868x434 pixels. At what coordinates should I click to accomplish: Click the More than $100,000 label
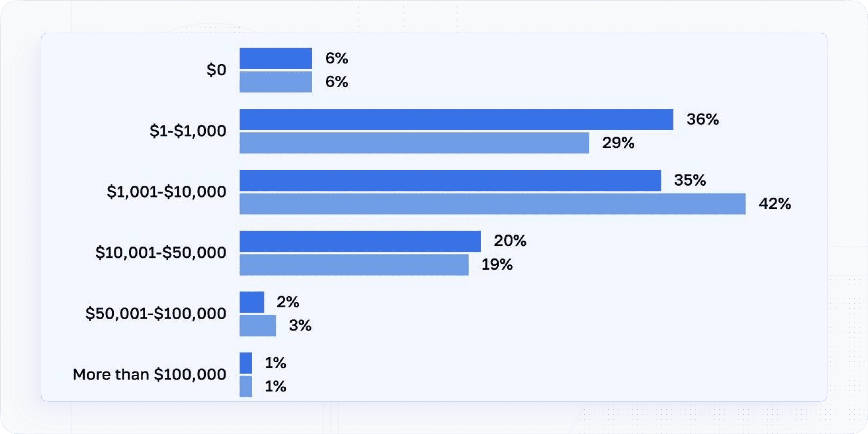(150, 374)
